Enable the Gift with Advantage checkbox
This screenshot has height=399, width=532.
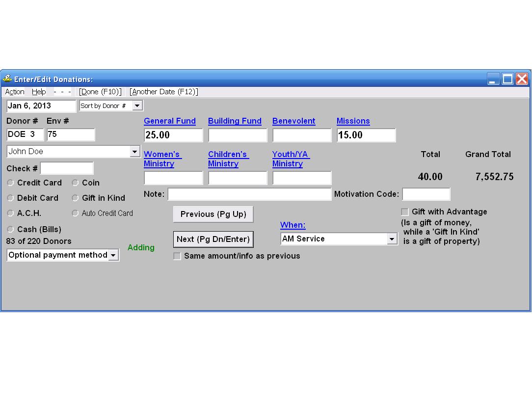point(405,212)
